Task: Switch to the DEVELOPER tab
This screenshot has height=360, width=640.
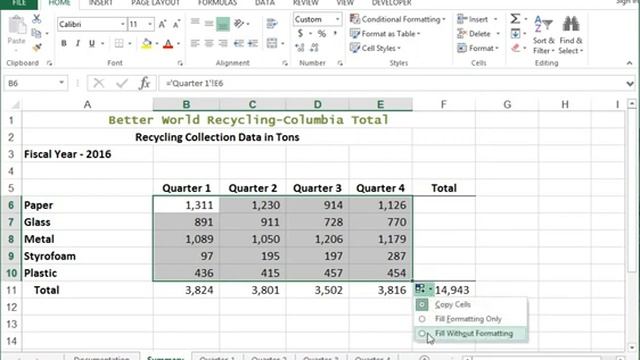Action: (391, 3)
